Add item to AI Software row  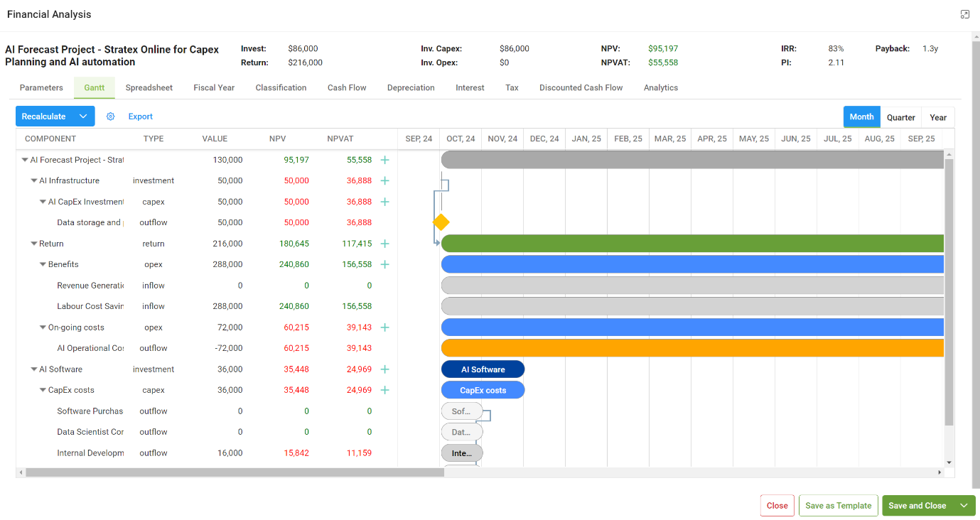384,369
